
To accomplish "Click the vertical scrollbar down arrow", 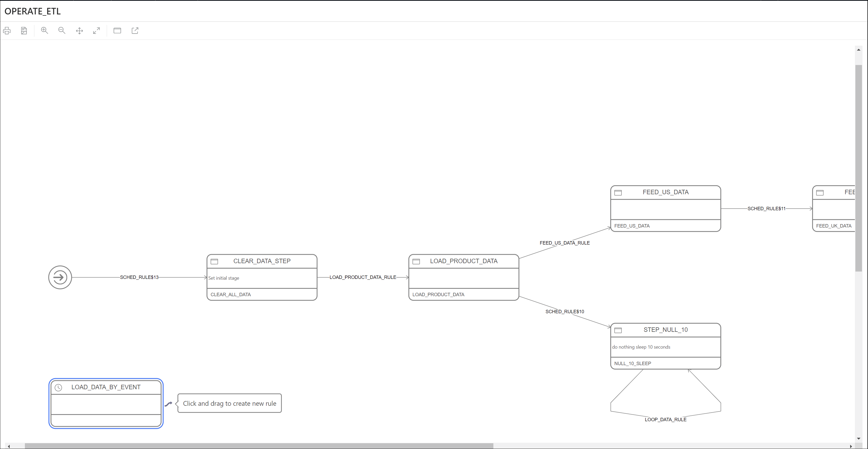I will click(858, 438).
